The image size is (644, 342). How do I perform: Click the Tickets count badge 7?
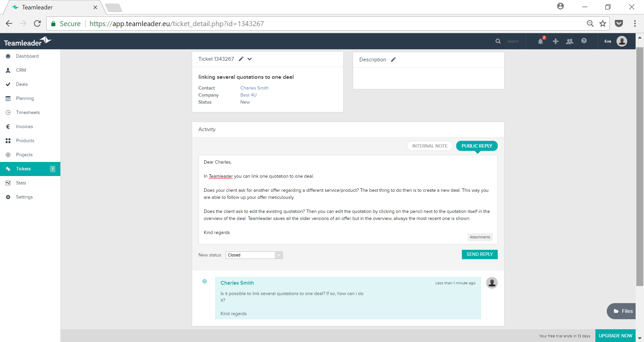[53, 169]
